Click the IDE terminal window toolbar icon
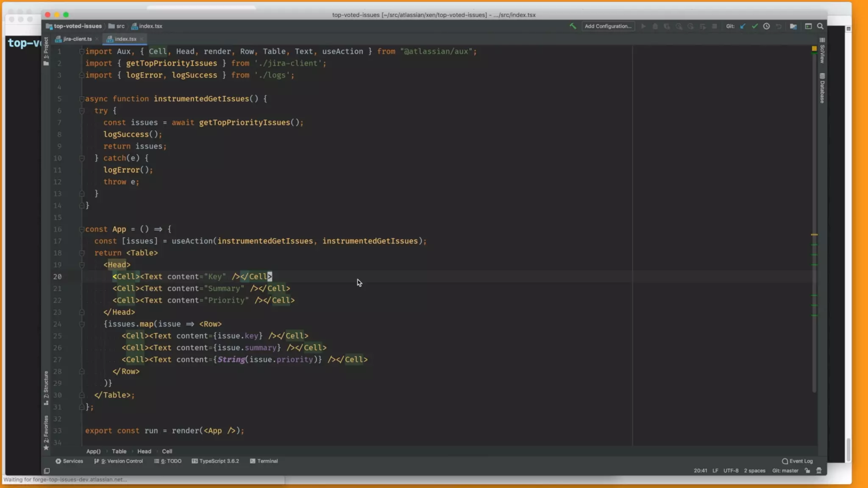This screenshot has height=488, width=868. point(808,26)
